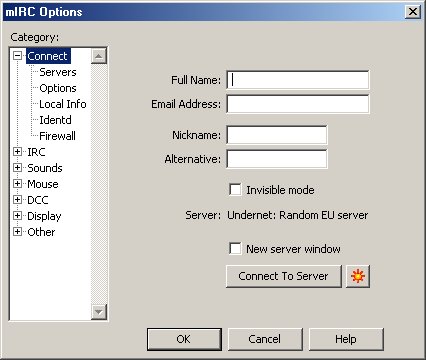Open the Help button
Image resolution: width=426 pixels, height=360 pixels.
tap(346, 339)
